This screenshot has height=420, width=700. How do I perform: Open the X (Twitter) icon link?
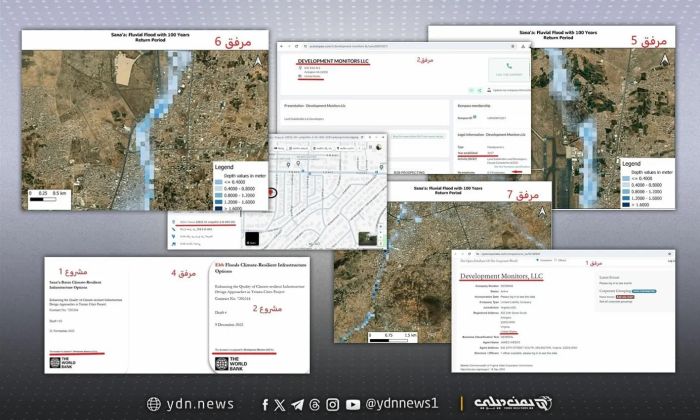click(281, 404)
